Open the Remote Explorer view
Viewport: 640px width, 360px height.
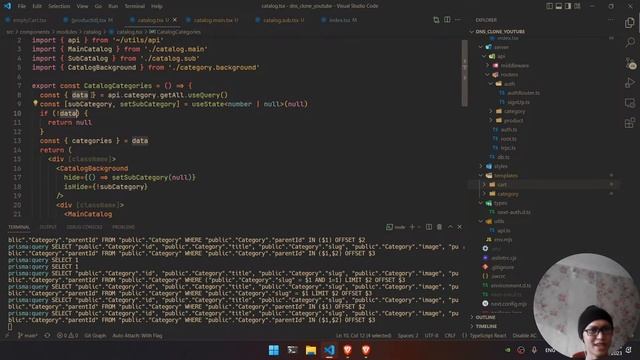pos(630,103)
